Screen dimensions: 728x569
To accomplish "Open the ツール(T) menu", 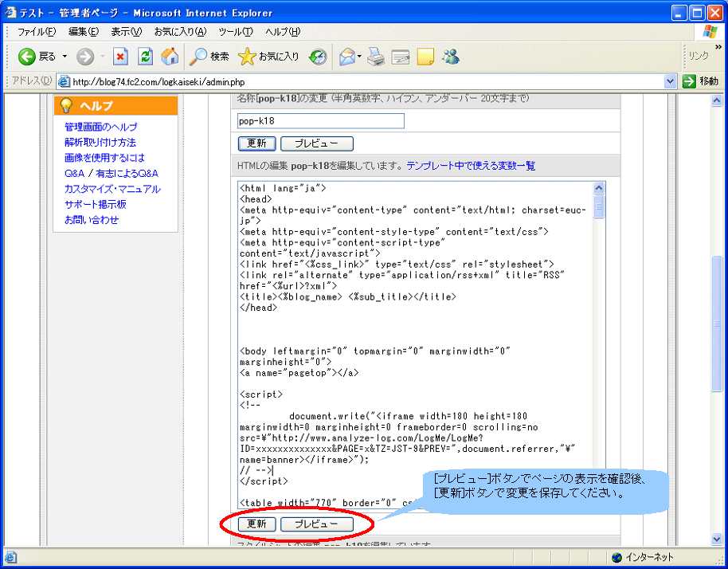I will pyautogui.click(x=236, y=32).
